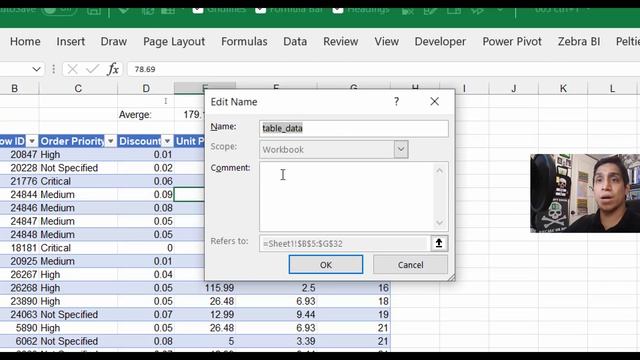Open the Developer tab
Screen dimensions: 640x360
tap(440, 41)
